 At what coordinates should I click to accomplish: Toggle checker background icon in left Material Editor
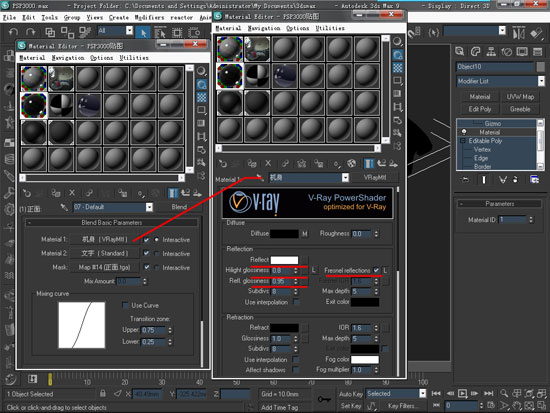[x=201, y=97]
